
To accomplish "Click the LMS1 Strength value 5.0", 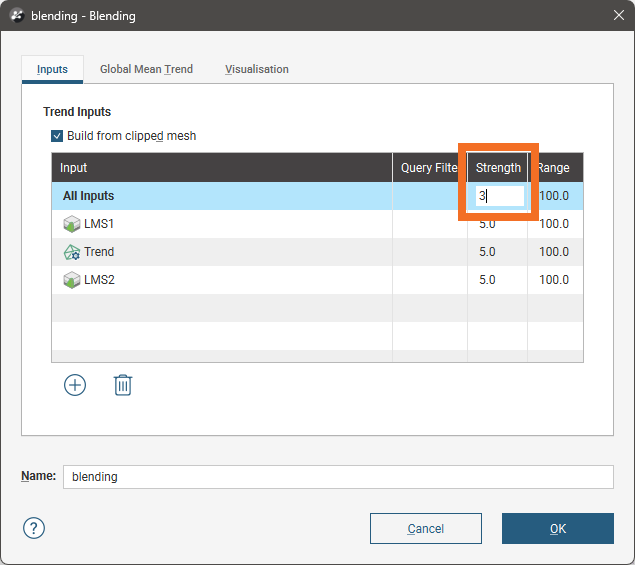I will [x=487, y=224].
